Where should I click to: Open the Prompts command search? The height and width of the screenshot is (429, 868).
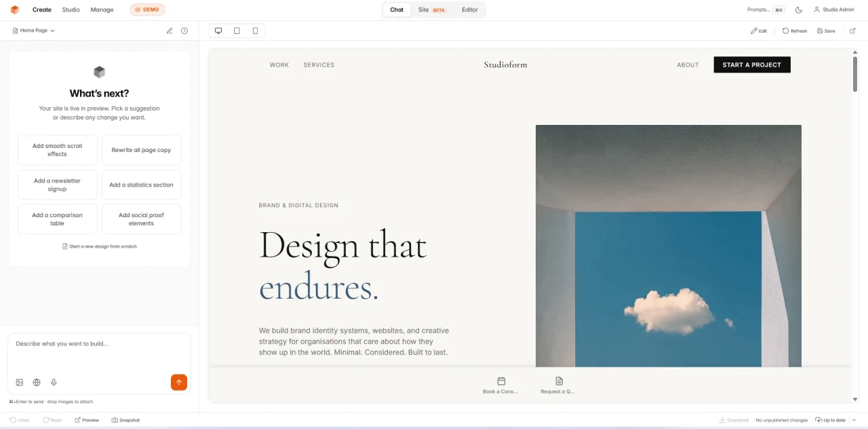[x=766, y=10]
